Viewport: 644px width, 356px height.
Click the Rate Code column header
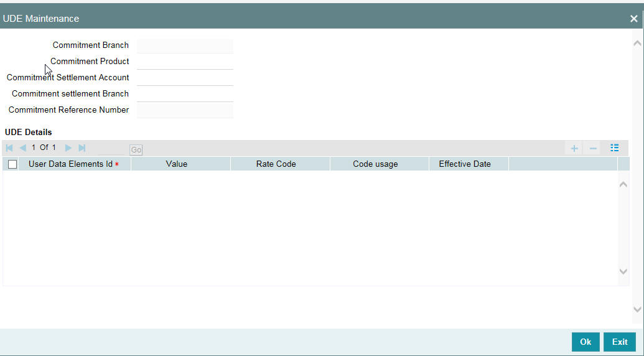[x=280, y=164]
